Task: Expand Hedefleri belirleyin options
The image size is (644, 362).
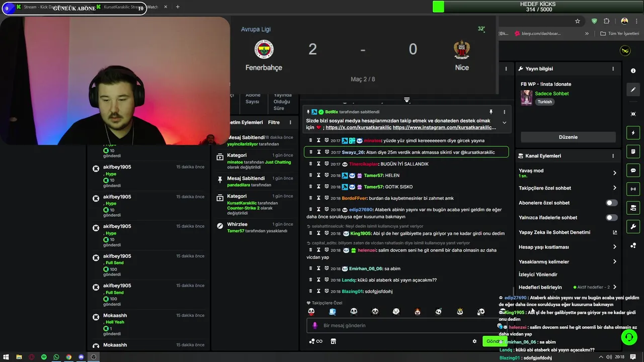Action: click(614, 287)
